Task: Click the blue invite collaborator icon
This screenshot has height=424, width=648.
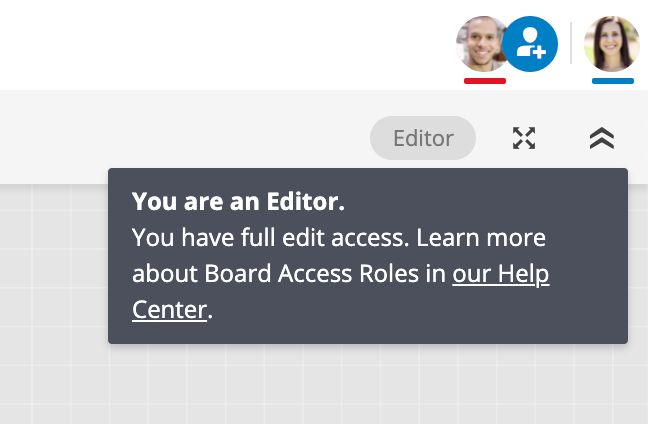Action: 530,44
